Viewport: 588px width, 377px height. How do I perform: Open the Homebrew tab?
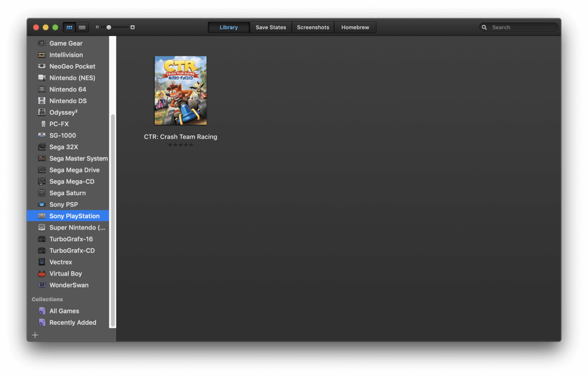[x=355, y=27]
